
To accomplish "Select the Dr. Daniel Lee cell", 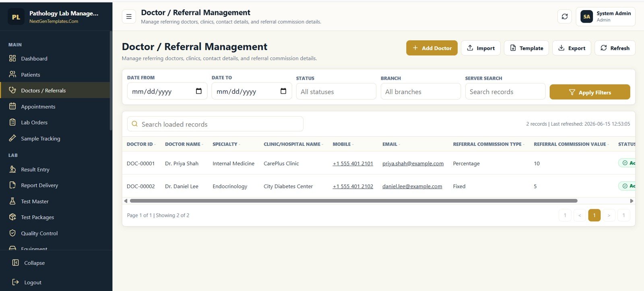I will point(182,186).
